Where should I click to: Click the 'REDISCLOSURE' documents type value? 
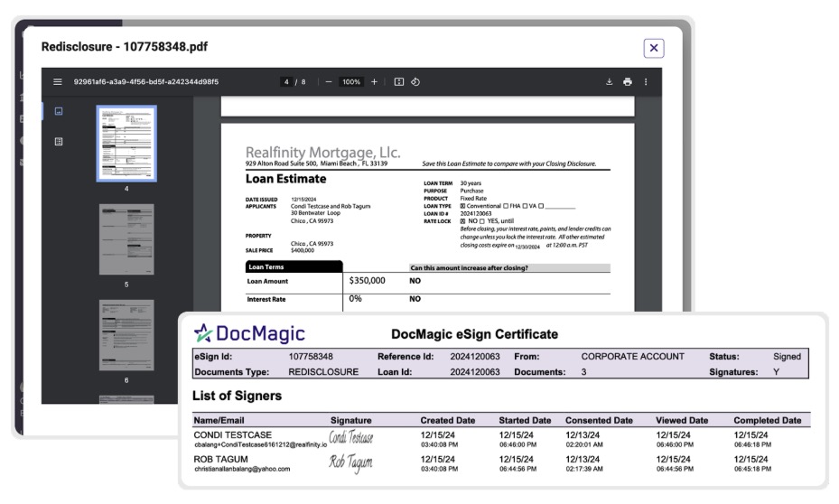point(323,372)
